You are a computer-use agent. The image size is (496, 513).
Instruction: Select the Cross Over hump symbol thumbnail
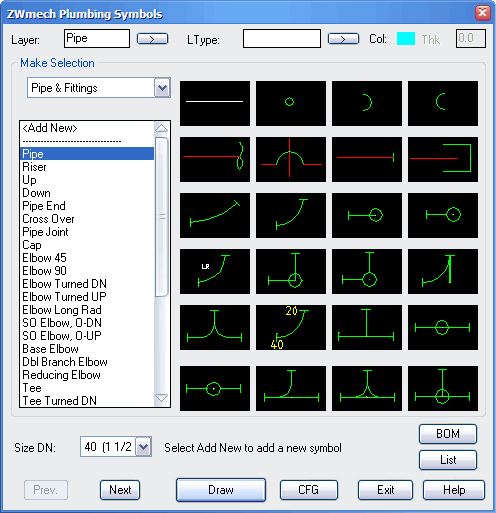291,159
